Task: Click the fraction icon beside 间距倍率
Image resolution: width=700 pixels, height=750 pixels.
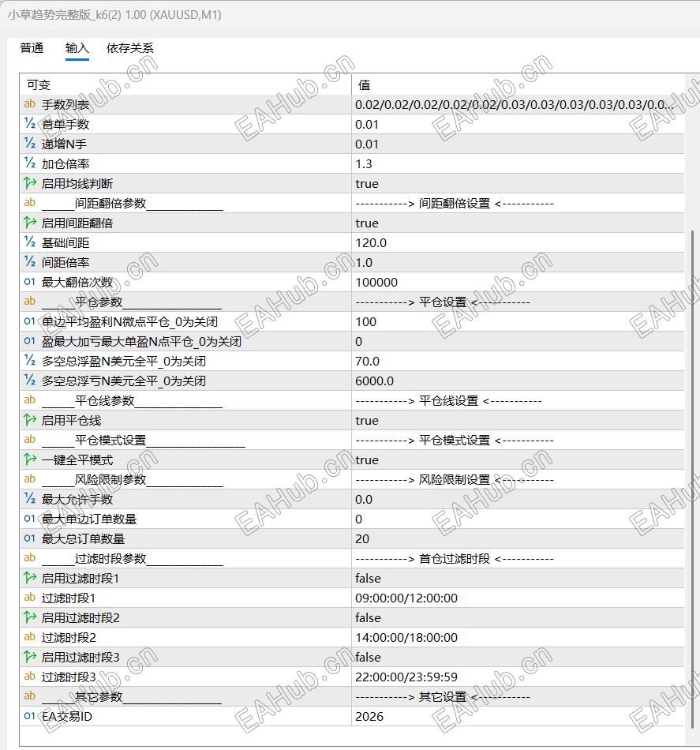Action: tap(30, 261)
